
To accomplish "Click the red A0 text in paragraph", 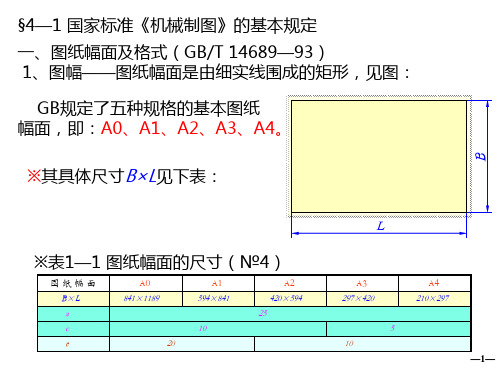I will tap(112, 128).
